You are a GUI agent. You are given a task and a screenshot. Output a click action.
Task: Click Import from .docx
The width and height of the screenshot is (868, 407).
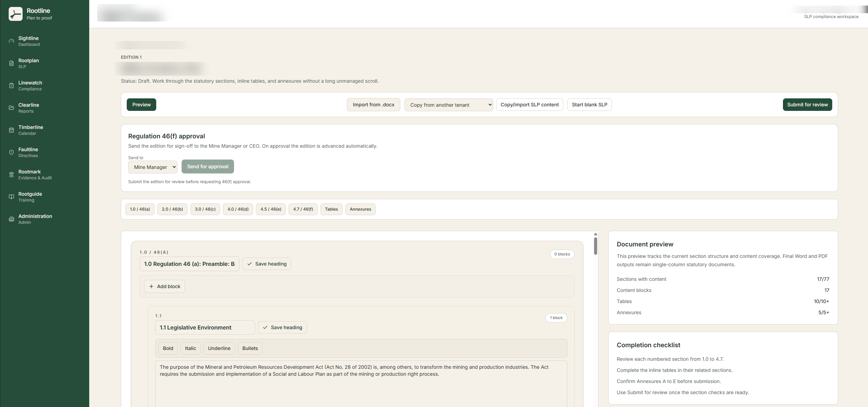point(374,105)
